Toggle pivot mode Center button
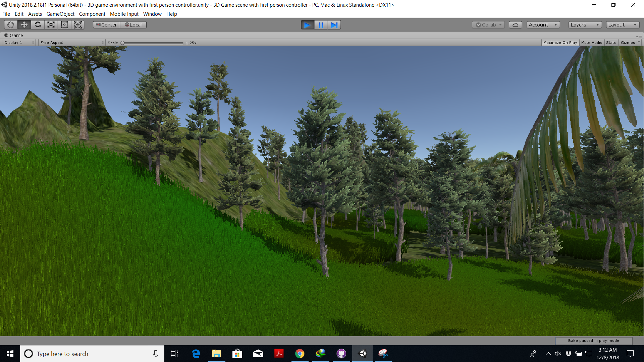Viewport: 644px width, 362px height. pos(106,25)
